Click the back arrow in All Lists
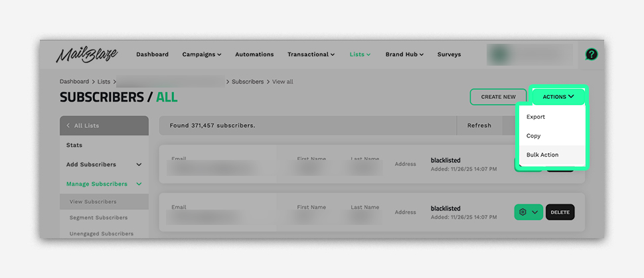 pos(68,125)
